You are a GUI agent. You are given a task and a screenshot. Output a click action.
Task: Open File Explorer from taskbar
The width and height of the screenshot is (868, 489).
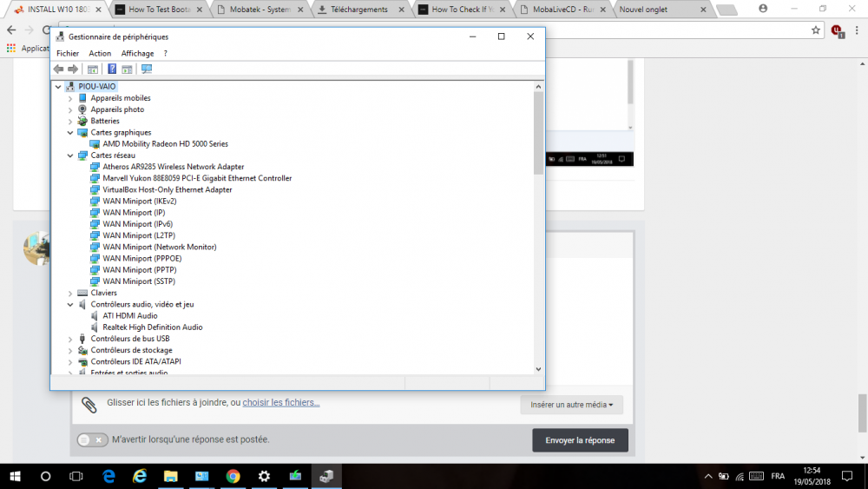(x=170, y=476)
